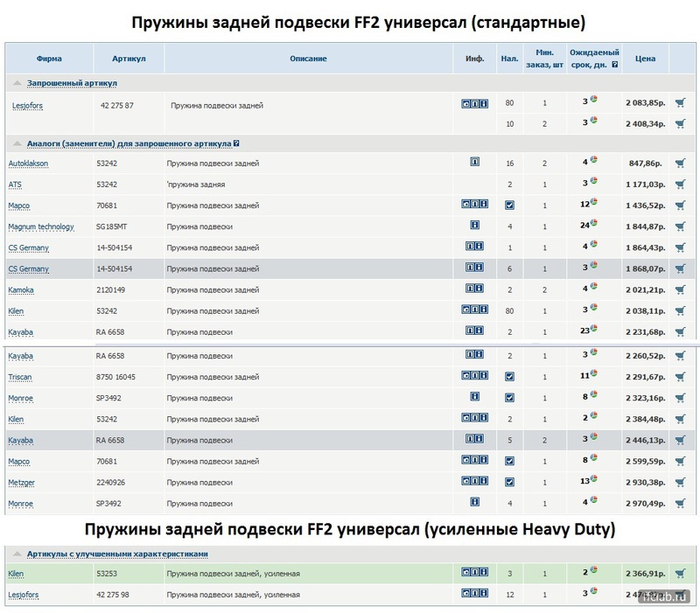Select price 2 930,38р.
700x613 pixels.
(645, 483)
